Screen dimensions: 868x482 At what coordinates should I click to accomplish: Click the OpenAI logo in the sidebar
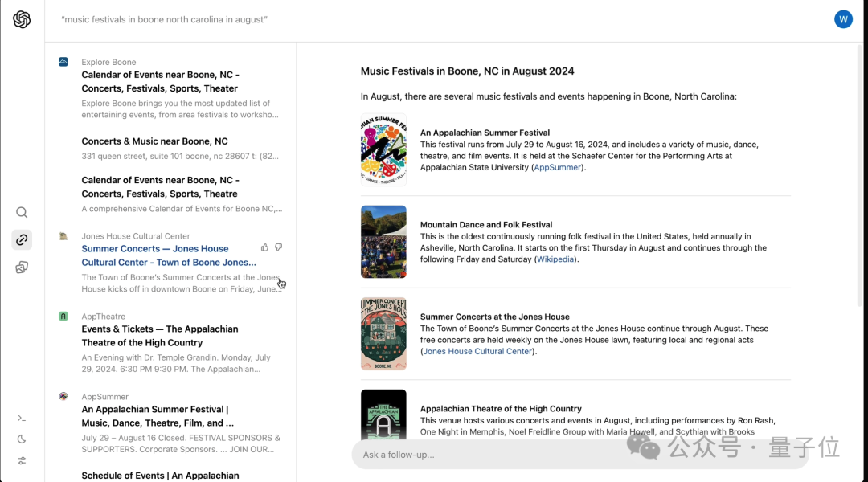coord(22,20)
